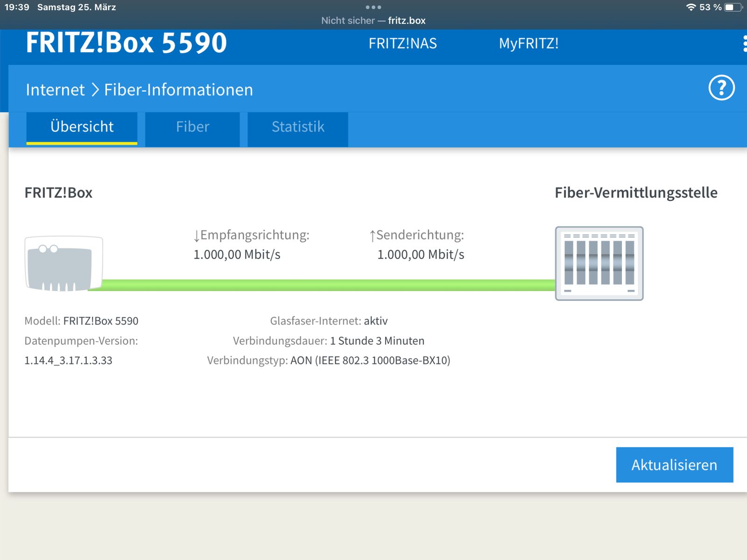Click the Aktualisieren button
This screenshot has height=560, width=747.
coord(675,465)
